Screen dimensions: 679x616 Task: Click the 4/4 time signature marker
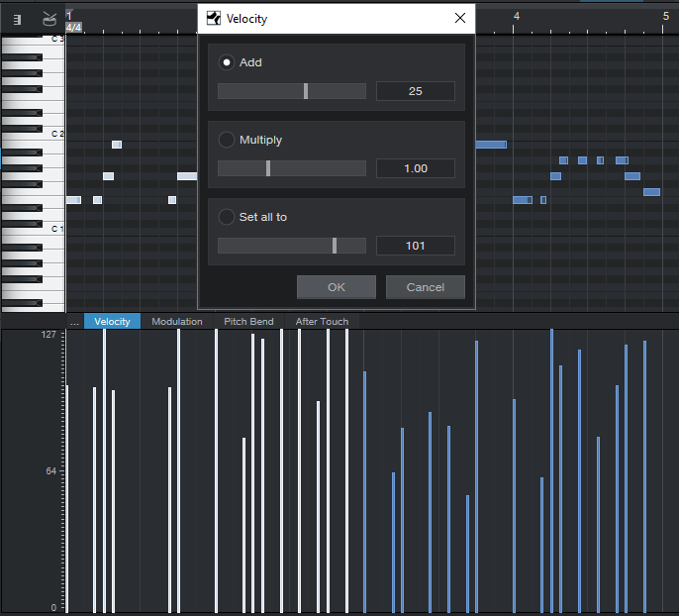click(x=73, y=28)
